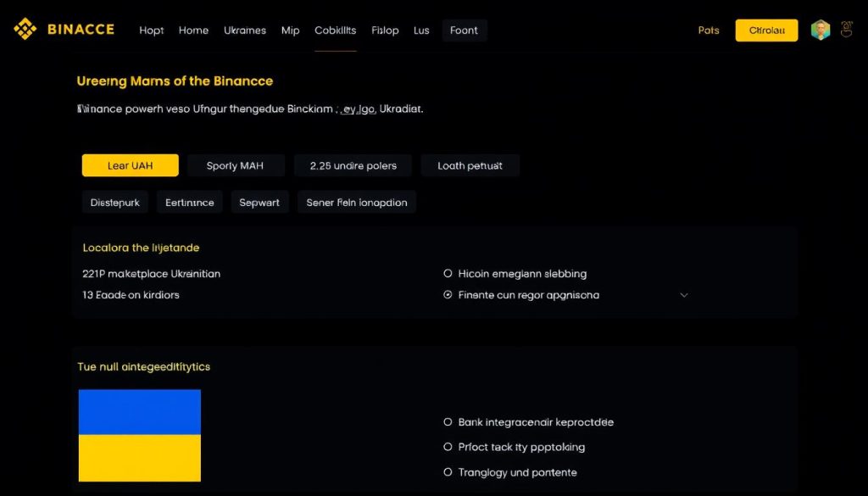Expand the chevron beside Finente cun regor
868x496 pixels.
pyautogui.click(x=684, y=295)
